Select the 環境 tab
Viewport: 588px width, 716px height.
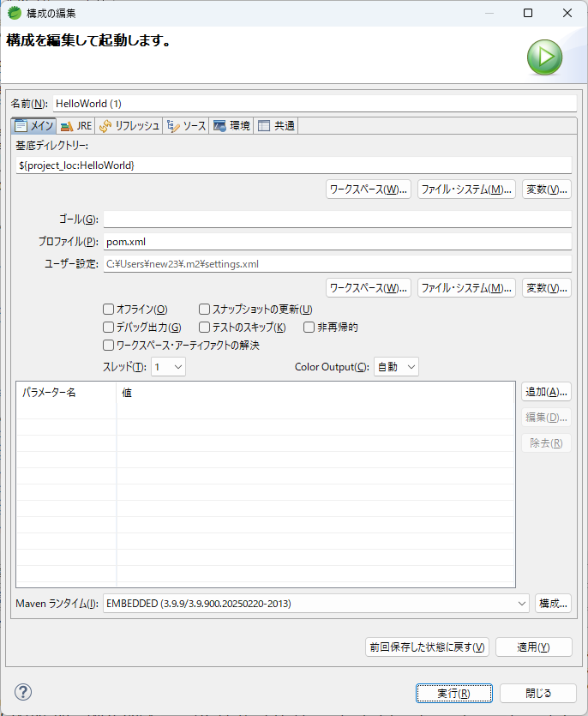pyautogui.click(x=231, y=126)
